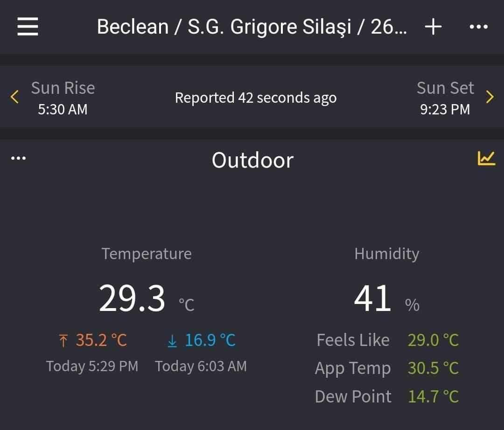504x430 pixels.
Task: Open the hamburger navigation menu
Action: point(28,26)
